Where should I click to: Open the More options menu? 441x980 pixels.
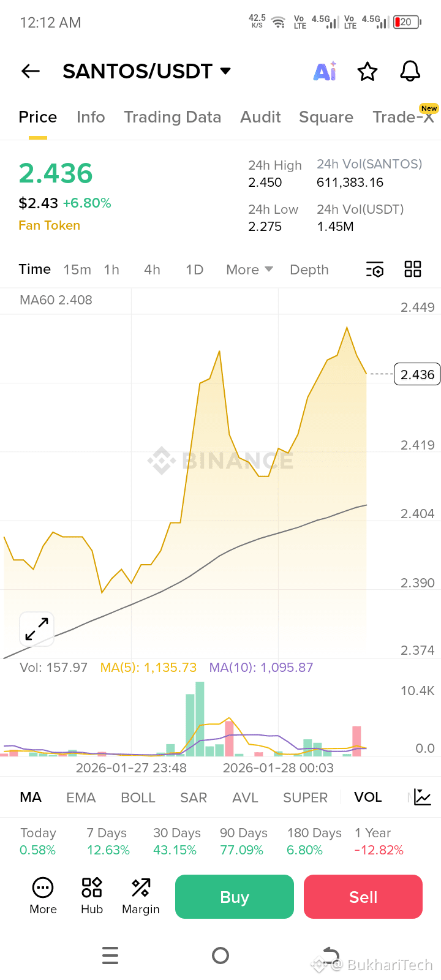coord(42,895)
